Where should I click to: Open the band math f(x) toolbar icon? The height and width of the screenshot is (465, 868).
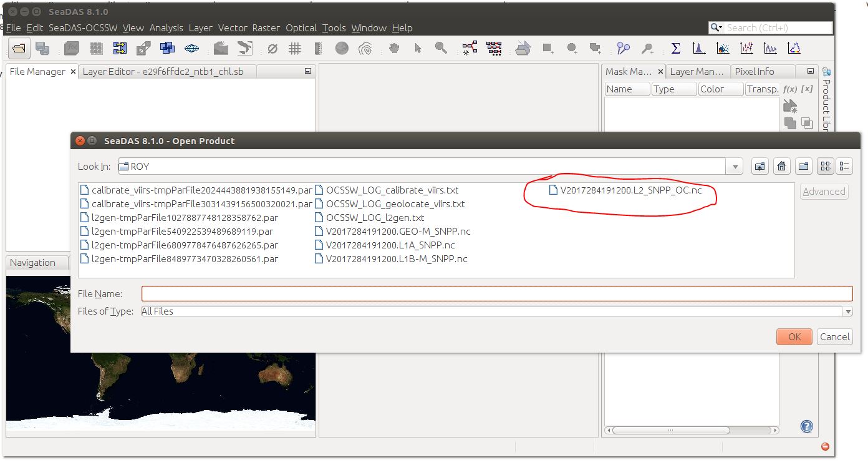coord(72,48)
